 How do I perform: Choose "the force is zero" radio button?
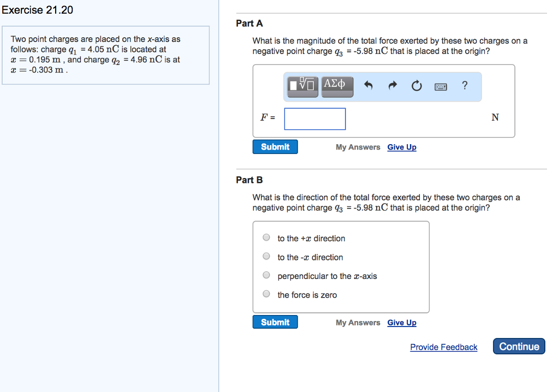(266, 294)
